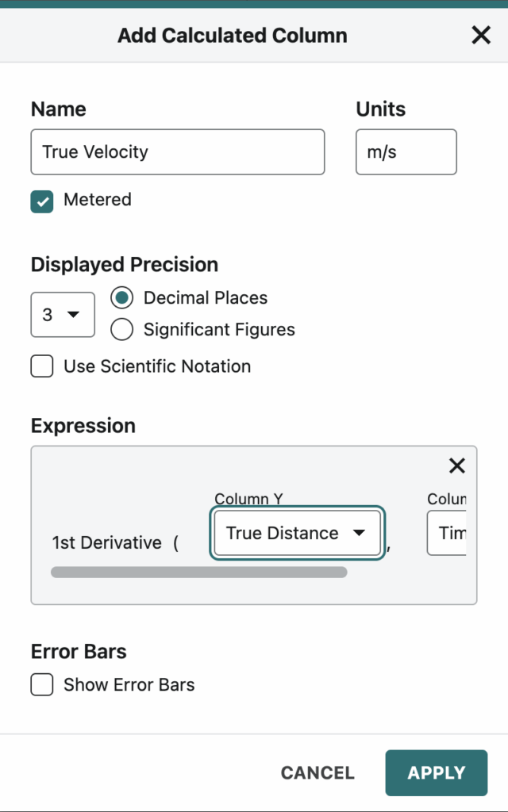Image resolution: width=508 pixels, height=812 pixels.
Task: Click the Column Y label above the dropdown
Action: coord(248,499)
